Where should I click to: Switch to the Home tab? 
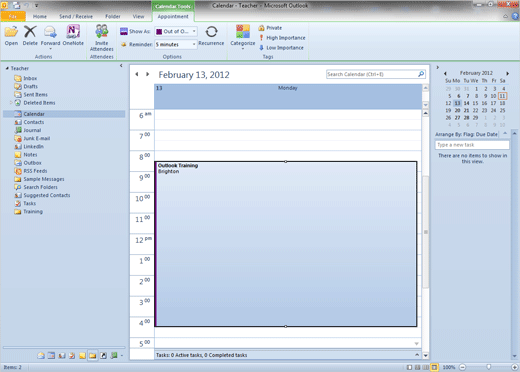[40, 16]
